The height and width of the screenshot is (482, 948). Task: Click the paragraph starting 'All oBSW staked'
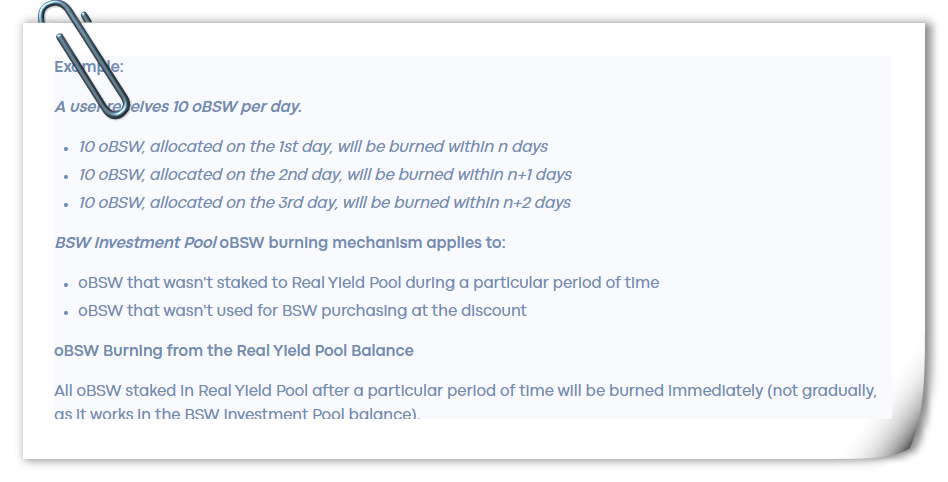point(466,402)
